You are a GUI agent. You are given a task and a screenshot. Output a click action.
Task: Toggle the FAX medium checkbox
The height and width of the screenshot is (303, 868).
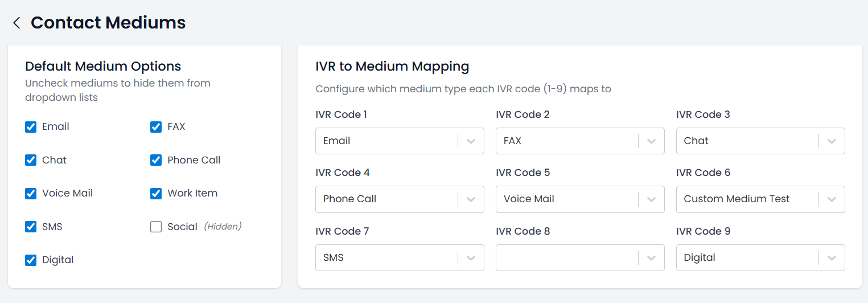156,127
